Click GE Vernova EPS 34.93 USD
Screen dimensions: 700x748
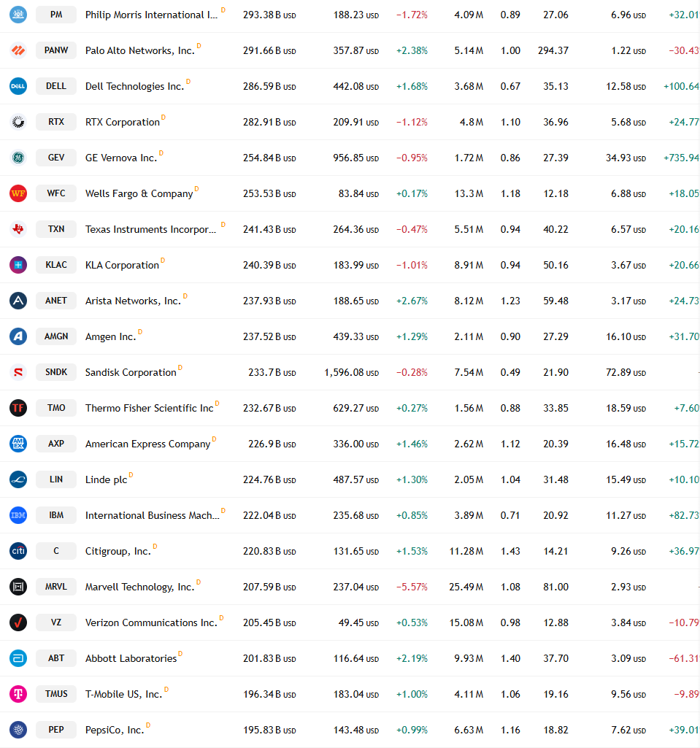[x=626, y=158]
